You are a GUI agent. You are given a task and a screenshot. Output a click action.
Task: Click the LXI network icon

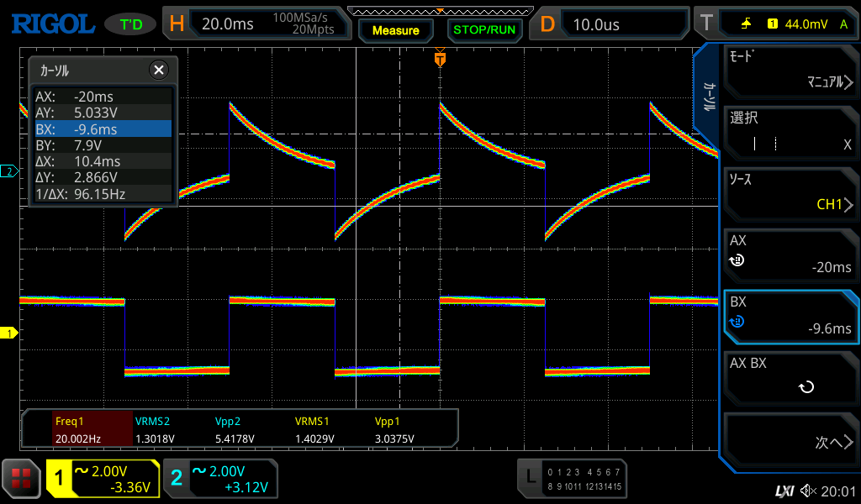coord(784,490)
